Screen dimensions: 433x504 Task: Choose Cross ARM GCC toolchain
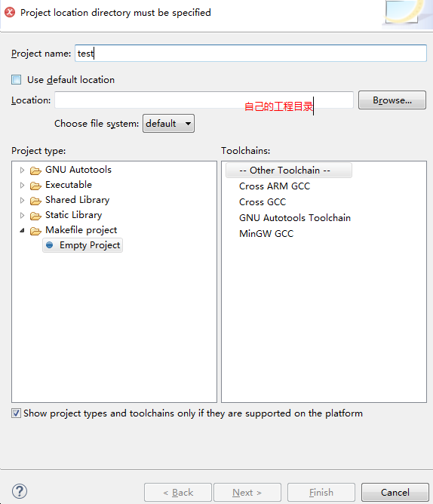point(275,186)
